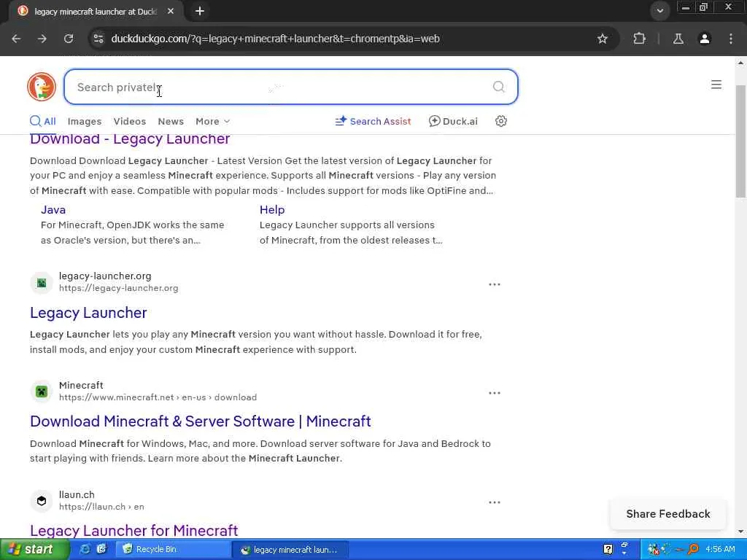The height and width of the screenshot is (560, 747).
Task: Open the Java sublink
Action: (x=53, y=209)
